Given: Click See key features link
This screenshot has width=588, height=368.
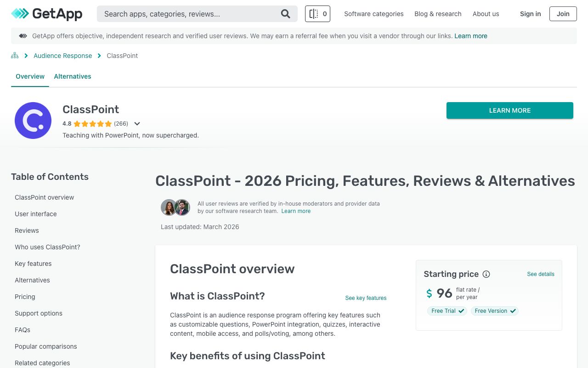Looking at the screenshot, I should pos(366,298).
